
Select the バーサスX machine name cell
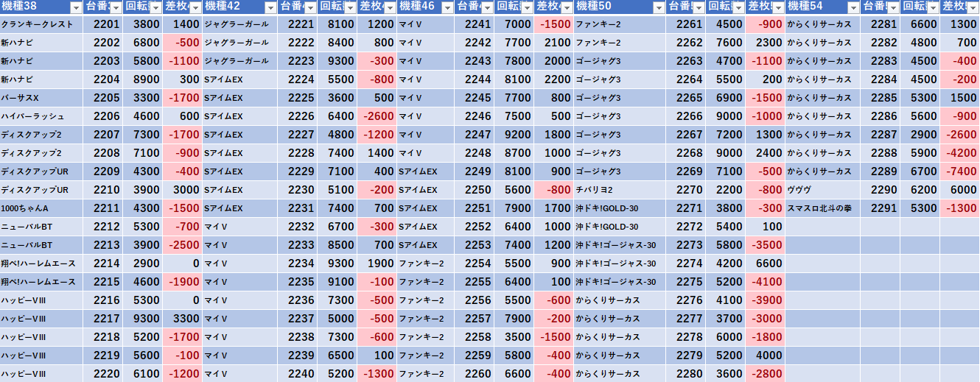coord(41,98)
